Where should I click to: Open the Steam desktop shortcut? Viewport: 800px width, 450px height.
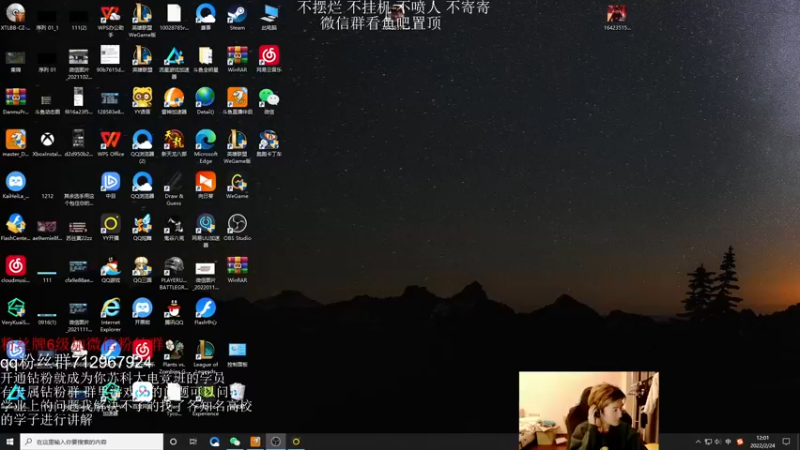click(x=237, y=16)
